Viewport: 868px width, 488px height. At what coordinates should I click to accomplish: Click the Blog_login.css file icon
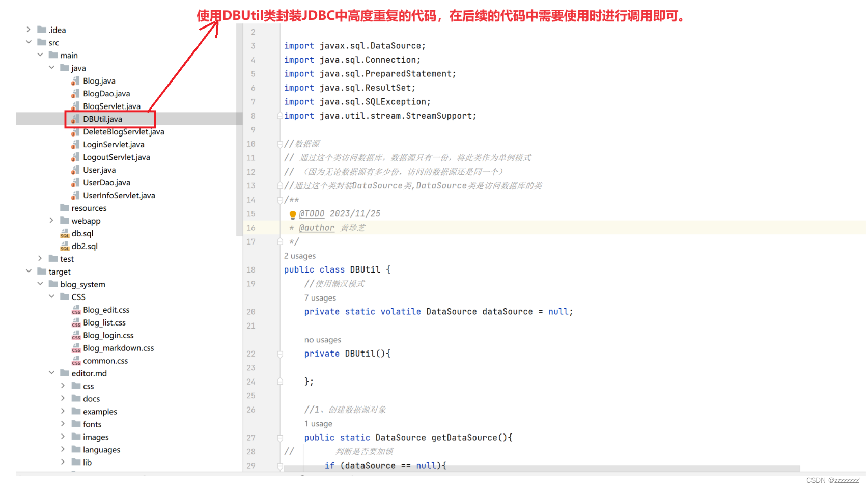point(76,336)
